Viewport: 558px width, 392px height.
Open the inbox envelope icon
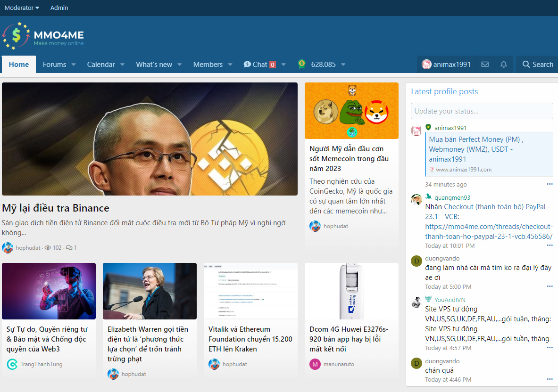tap(485, 65)
